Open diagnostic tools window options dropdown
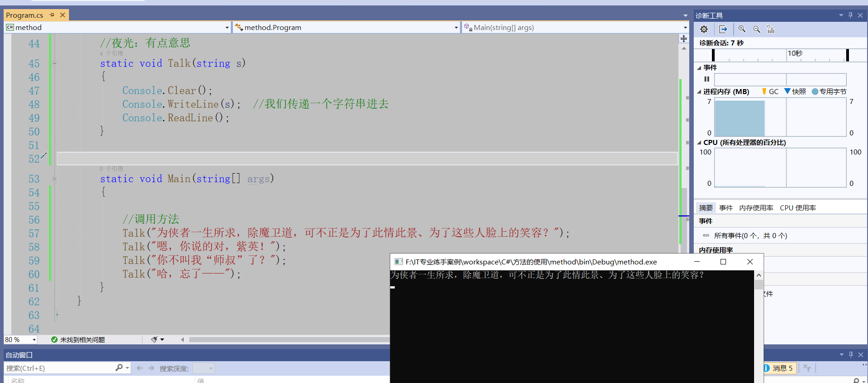868x383 pixels. coord(841,15)
